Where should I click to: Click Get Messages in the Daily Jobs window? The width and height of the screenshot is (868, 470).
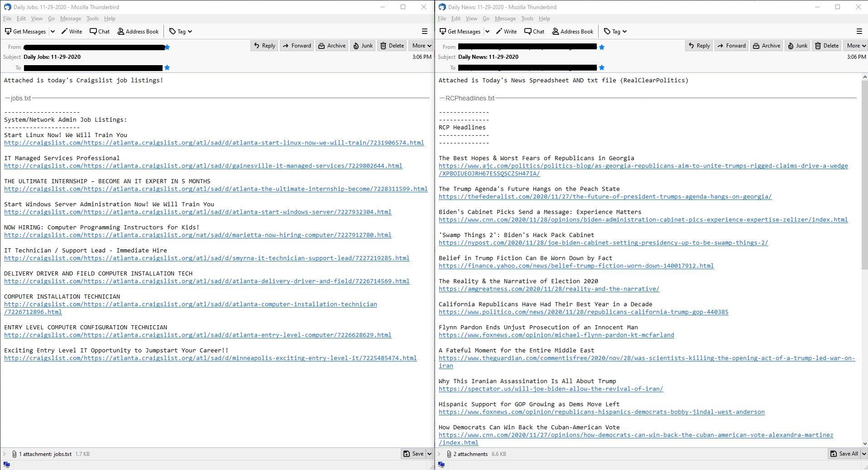click(x=25, y=32)
